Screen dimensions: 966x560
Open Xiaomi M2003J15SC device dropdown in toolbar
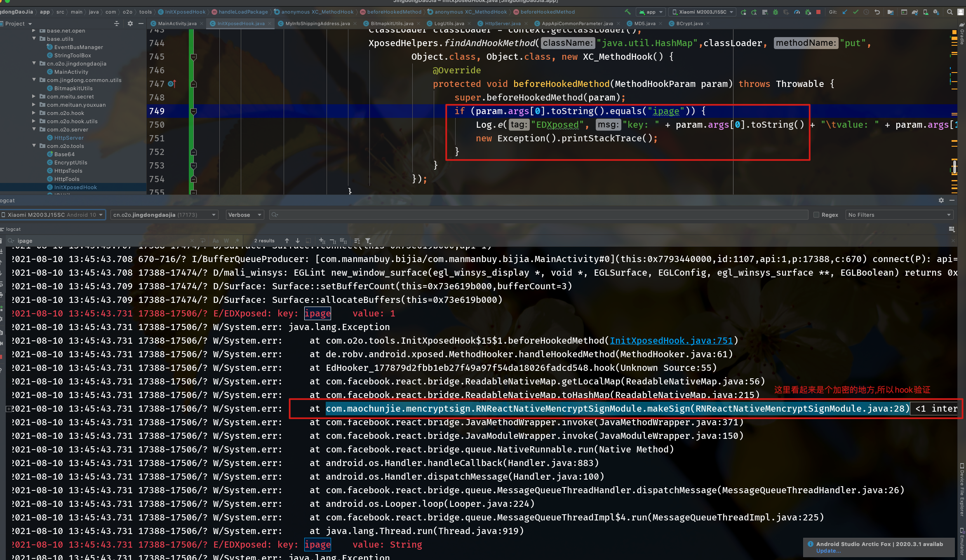[703, 12]
